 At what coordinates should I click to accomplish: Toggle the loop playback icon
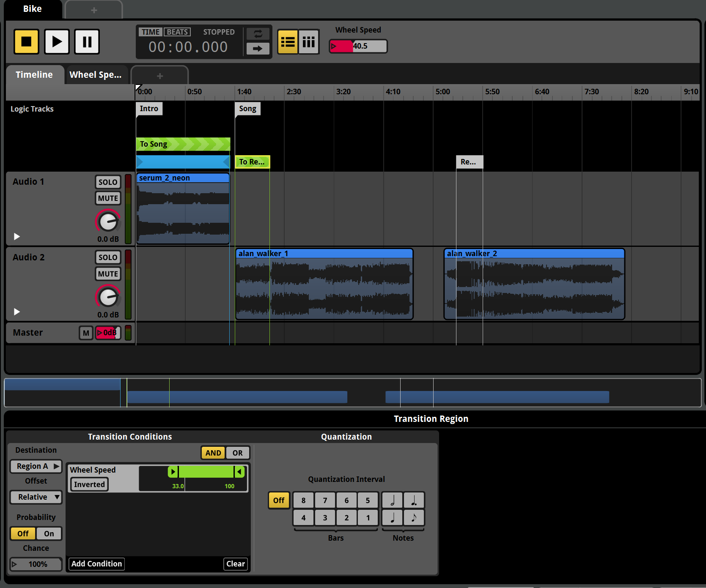coord(258,34)
